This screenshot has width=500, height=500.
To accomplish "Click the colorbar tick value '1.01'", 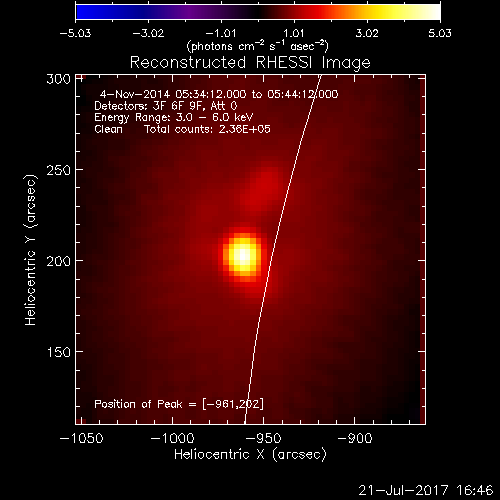I will 294,33.
